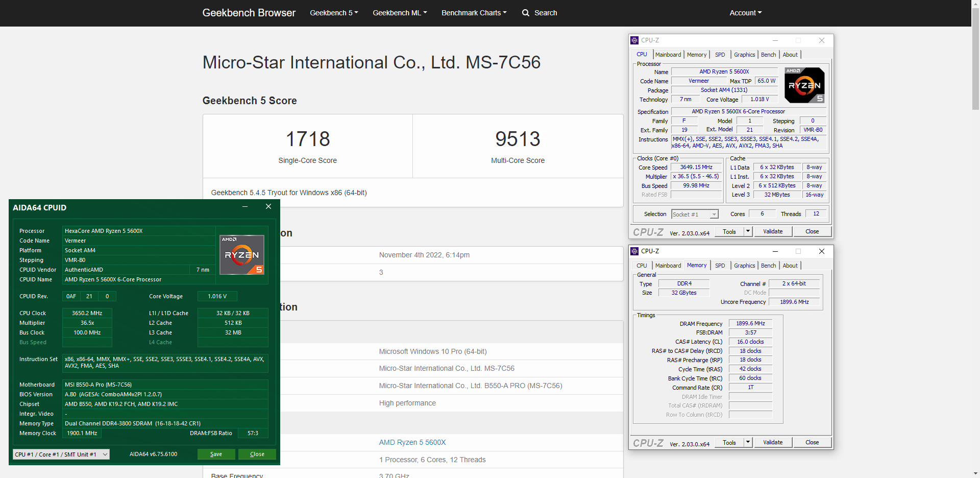
Task: Click the Level 3 32 MBytes cache value
Action: (x=777, y=195)
